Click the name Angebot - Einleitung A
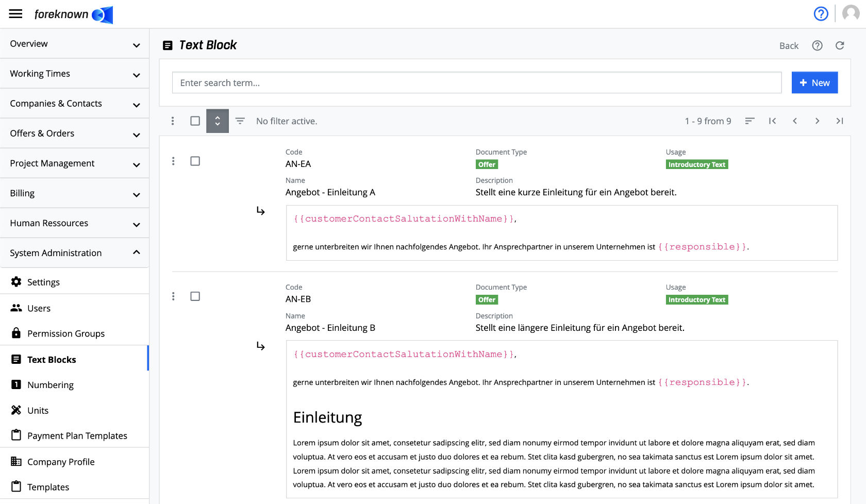This screenshot has height=504, width=866. [x=330, y=192]
